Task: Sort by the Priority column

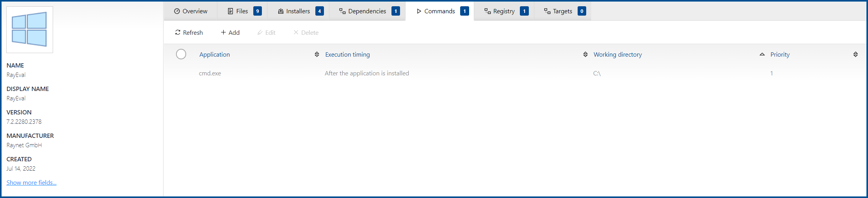Action: tap(780, 55)
